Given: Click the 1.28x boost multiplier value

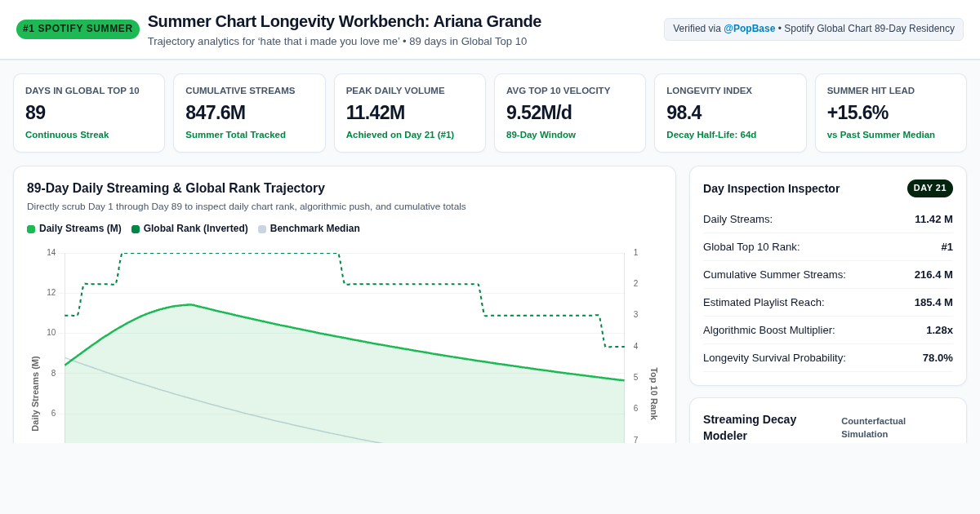Looking at the screenshot, I should click(x=939, y=330).
